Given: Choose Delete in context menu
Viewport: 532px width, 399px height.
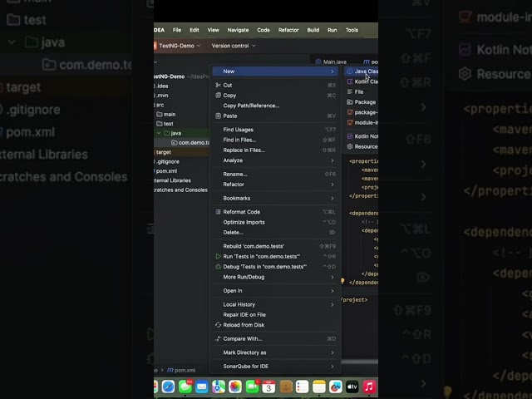Looking at the screenshot, I should (275, 233).
